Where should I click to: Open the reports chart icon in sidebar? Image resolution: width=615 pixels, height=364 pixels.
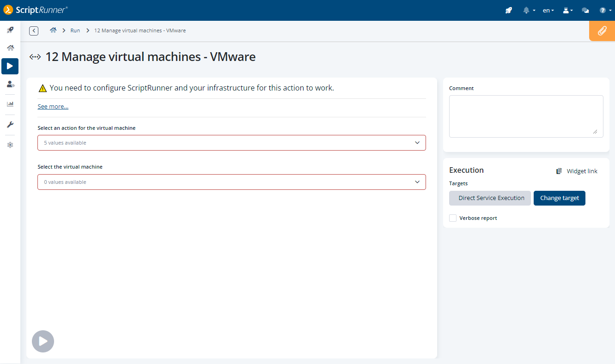point(10,104)
